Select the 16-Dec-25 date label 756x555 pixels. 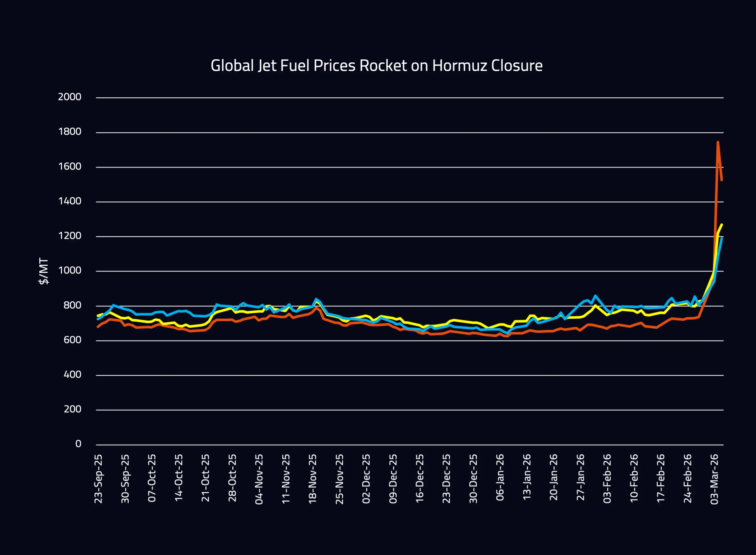tap(420, 478)
